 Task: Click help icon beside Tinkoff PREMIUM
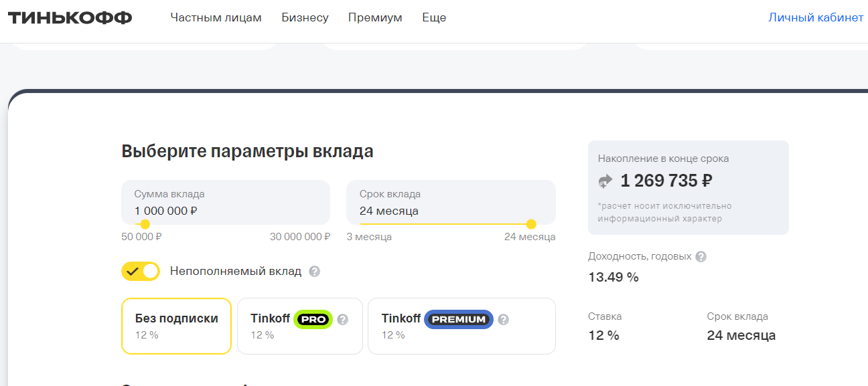coord(504,320)
